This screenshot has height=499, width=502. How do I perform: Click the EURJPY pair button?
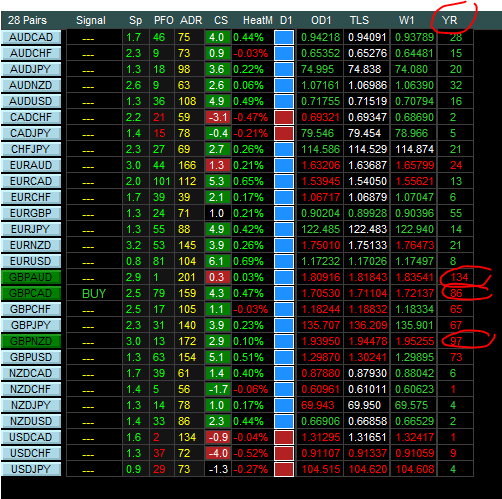coord(31,229)
